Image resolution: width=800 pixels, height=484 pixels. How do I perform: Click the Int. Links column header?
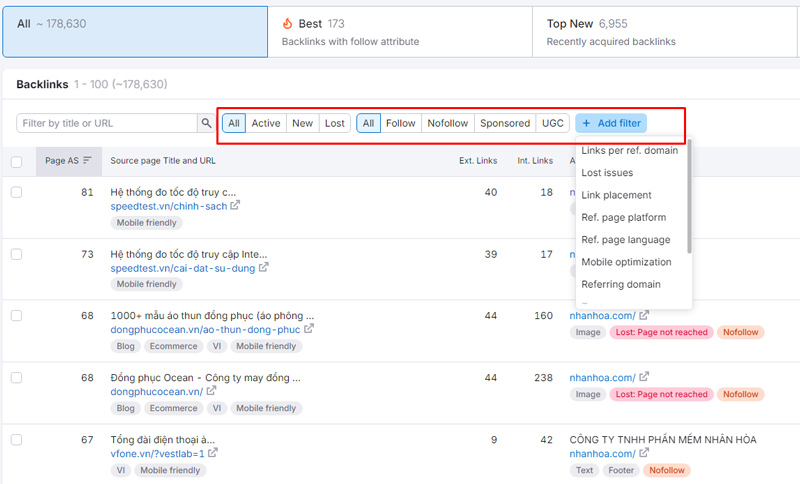pos(535,161)
